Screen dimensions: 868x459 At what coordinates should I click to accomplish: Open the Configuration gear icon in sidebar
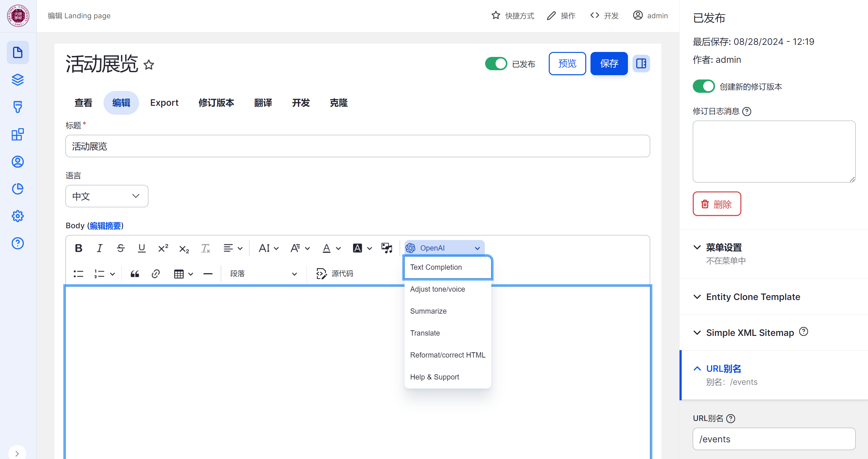[x=18, y=216]
